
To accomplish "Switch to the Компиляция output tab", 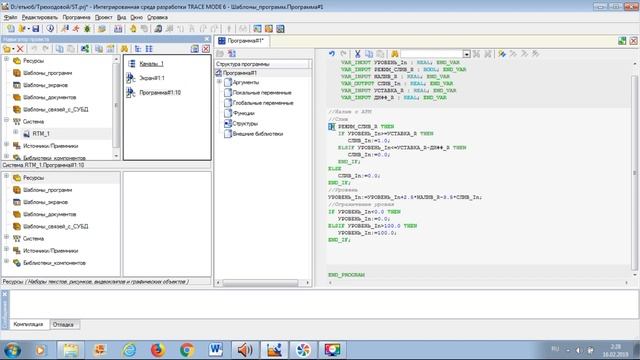I will 28,324.
